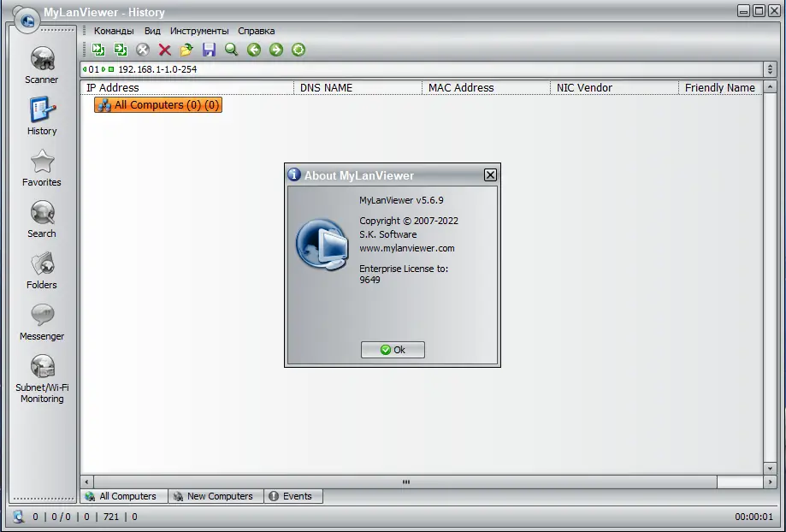Switch to All Computers bottom tab
This screenshot has height=532, width=786.
pos(124,496)
